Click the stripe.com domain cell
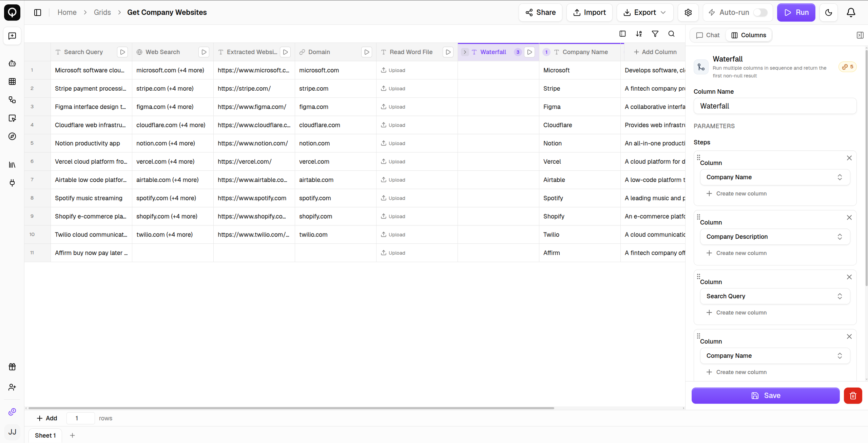Screen dimensions: 868x443 pos(335,89)
